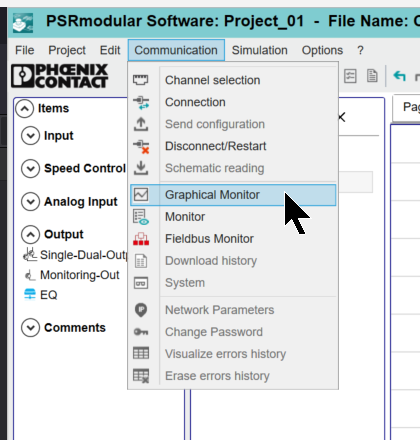Click the red Fieldbus Monitor network icon

coord(141,239)
